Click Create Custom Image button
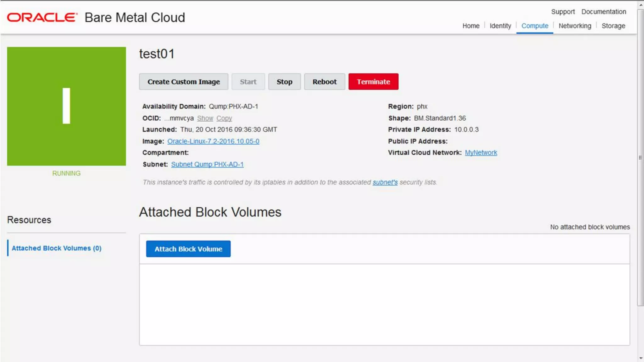Screen dimensions: 644x362 [184, 82]
